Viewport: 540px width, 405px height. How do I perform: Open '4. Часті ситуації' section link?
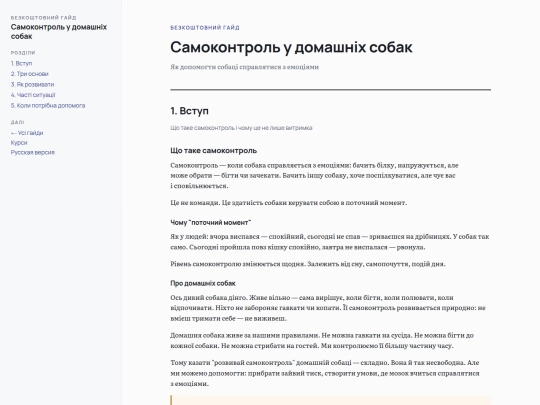pyautogui.click(x=33, y=95)
